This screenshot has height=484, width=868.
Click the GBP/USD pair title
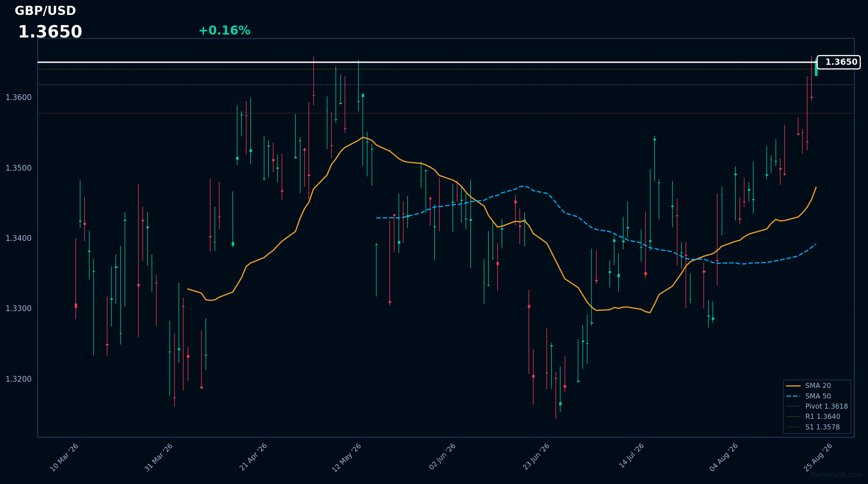[x=45, y=11]
